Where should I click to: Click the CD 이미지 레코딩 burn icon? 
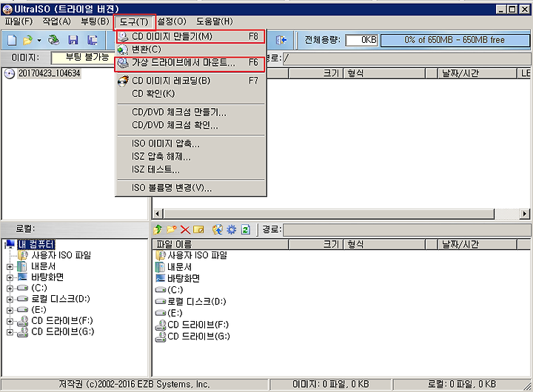[123, 81]
